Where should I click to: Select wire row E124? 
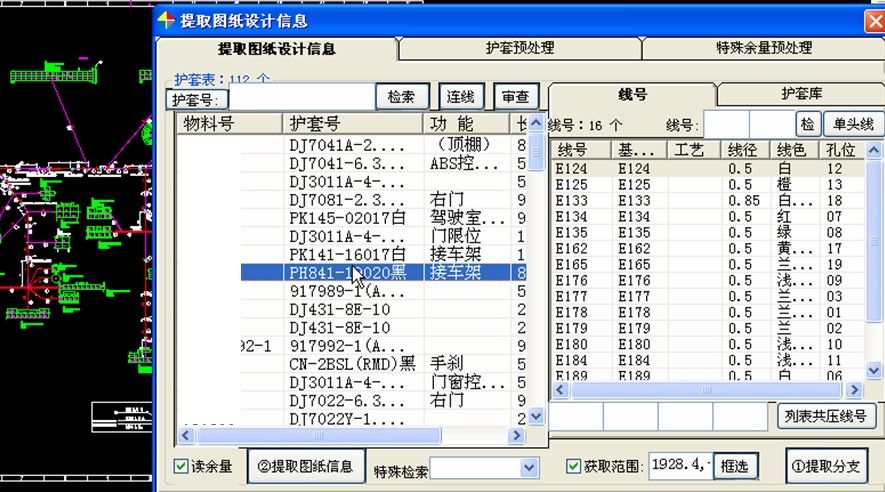coord(707,169)
